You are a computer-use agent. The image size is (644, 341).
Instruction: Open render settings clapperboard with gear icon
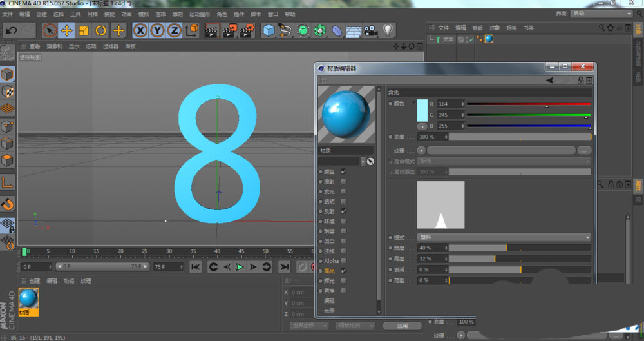[247, 30]
